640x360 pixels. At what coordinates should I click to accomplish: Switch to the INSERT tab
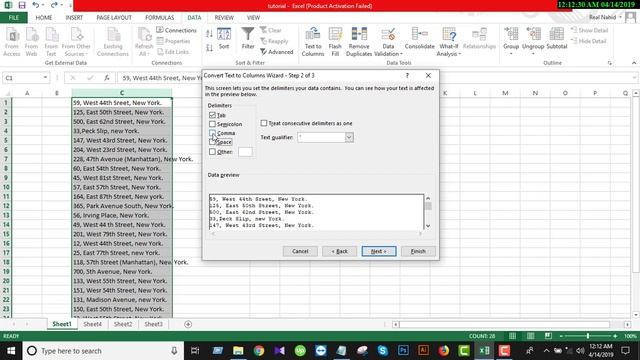(74, 18)
